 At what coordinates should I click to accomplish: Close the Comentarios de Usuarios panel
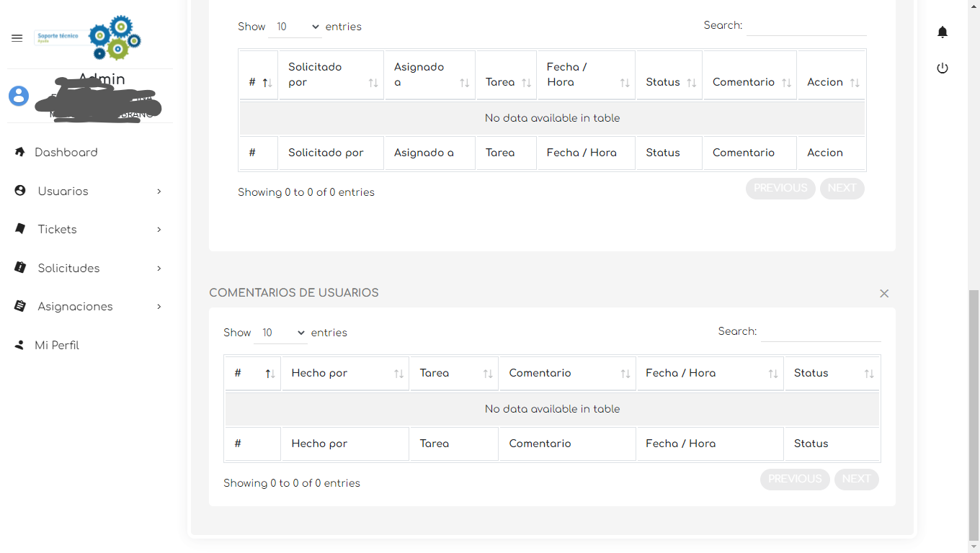[x=884, y=294]
